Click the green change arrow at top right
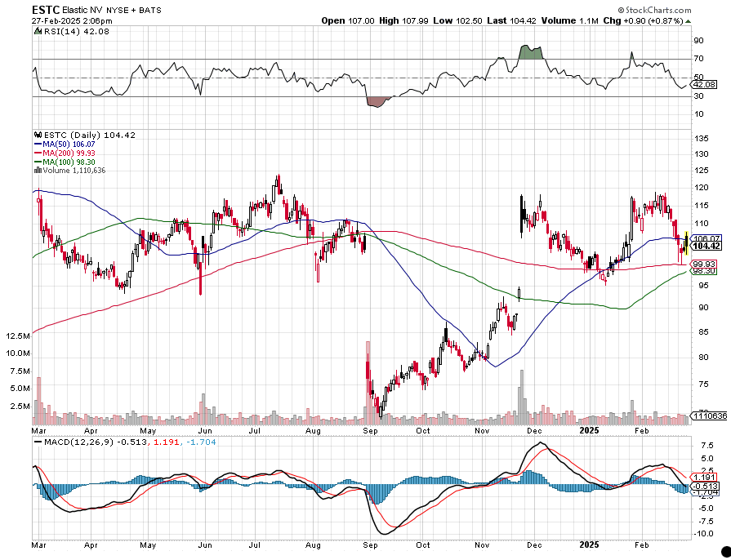Screen dimensions: 731x560 689,20
